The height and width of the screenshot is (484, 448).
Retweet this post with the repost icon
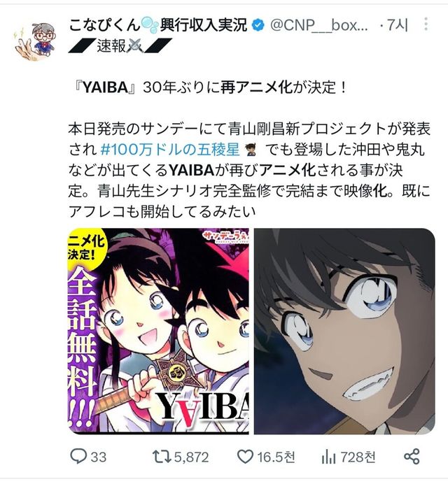pyautogui.click(x=162, y=457)
